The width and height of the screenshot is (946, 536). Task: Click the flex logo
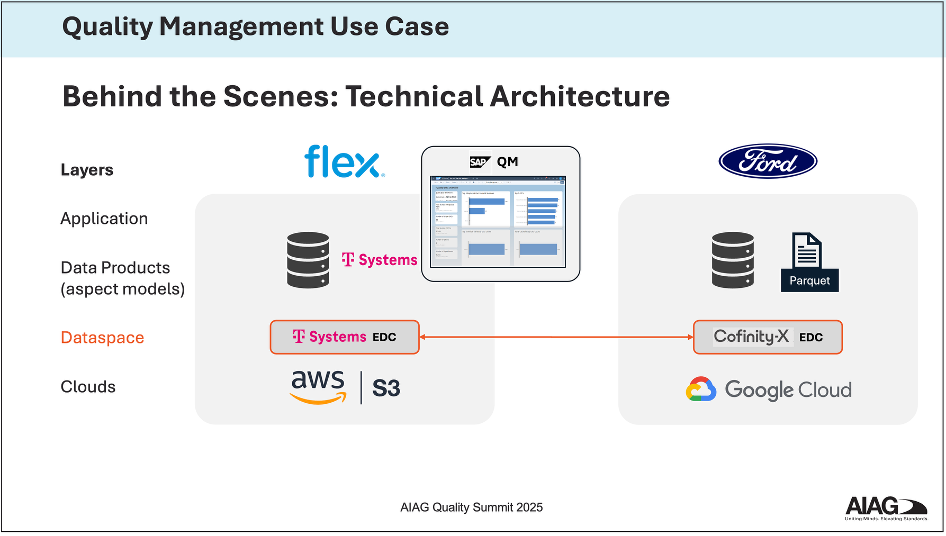(x=344, y=161)
